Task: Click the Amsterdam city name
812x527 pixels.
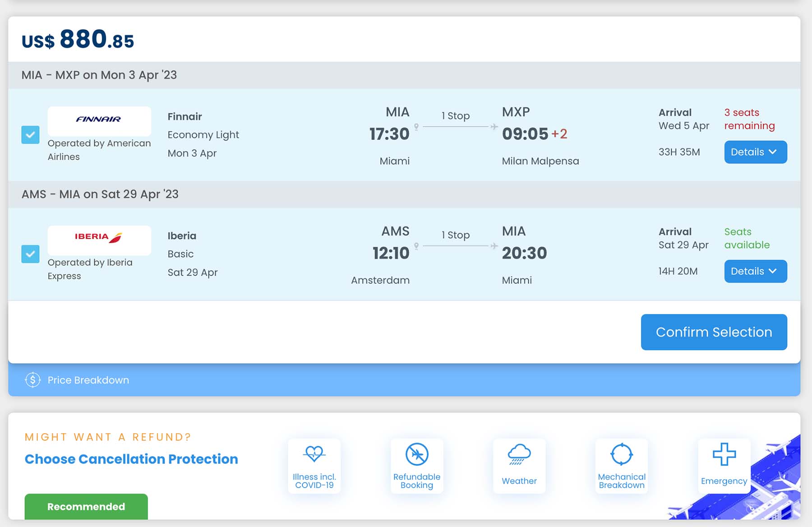Action: [x=380, y=280]
